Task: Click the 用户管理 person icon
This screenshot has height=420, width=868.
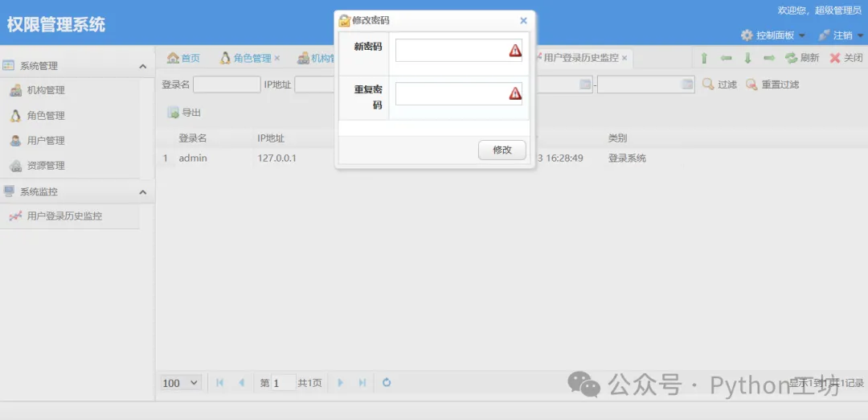Action: pyautogui.click(x=15, y=141)
